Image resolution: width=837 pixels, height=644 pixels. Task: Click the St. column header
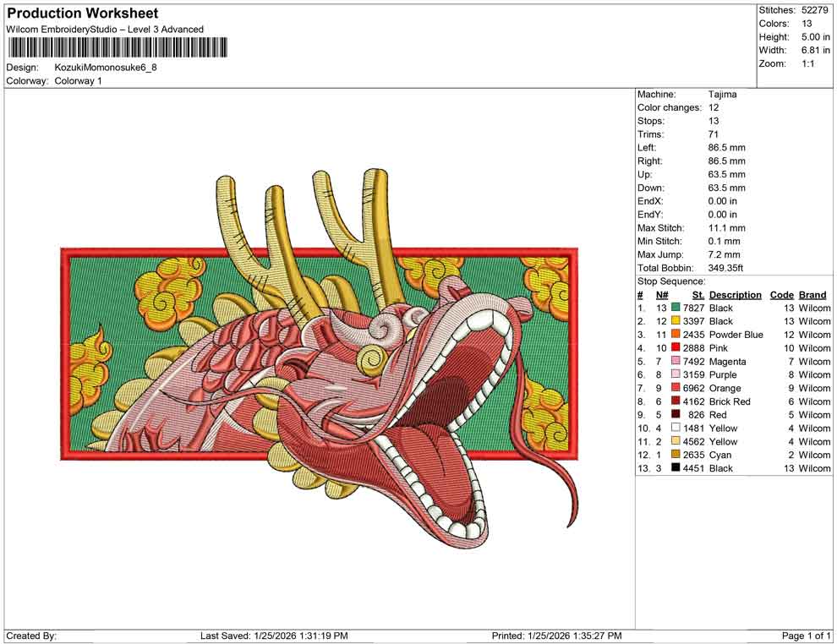tap(698, 294)
